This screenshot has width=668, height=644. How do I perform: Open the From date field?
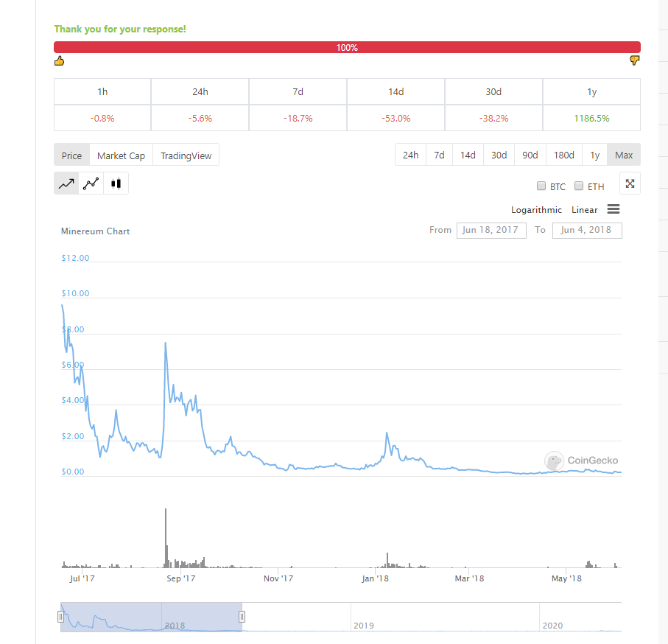[491, 231]
